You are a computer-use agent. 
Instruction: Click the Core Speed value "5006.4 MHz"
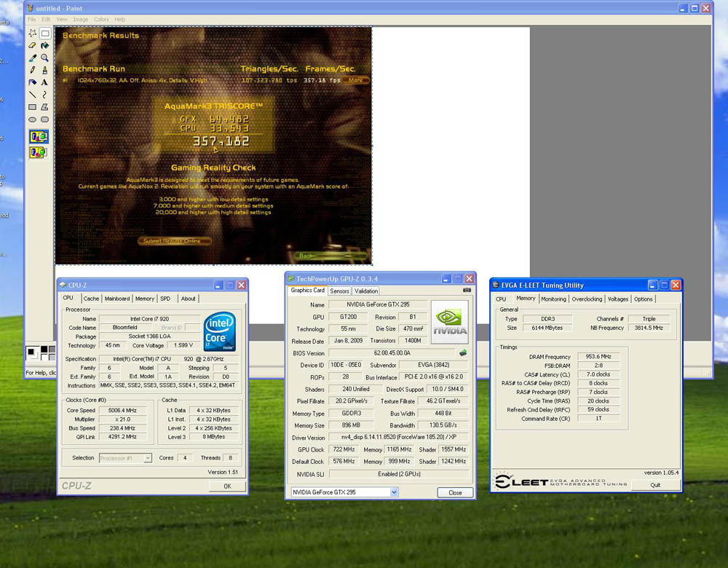click(122, 411)
